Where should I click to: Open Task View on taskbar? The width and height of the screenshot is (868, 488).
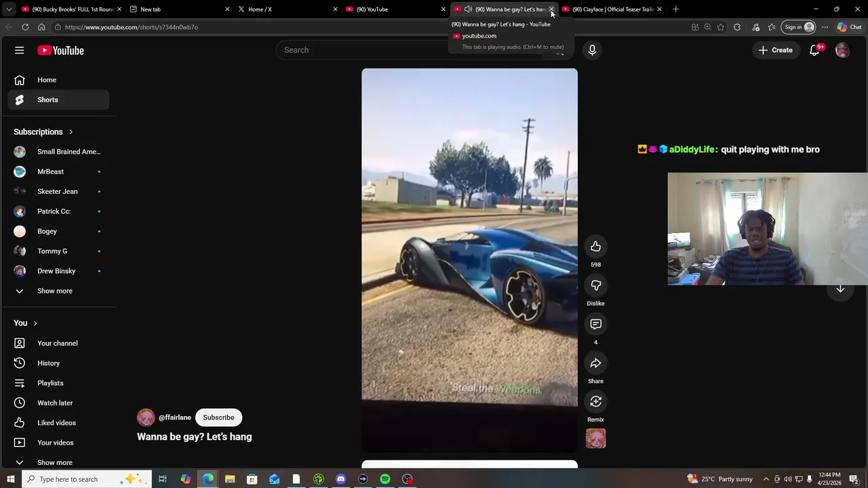click(163, 479)
